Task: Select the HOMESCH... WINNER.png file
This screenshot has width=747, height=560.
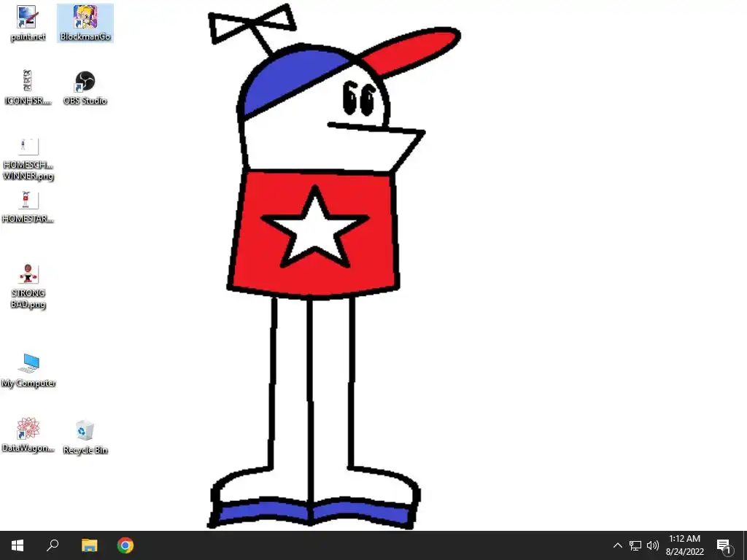Action: point(28,159)
